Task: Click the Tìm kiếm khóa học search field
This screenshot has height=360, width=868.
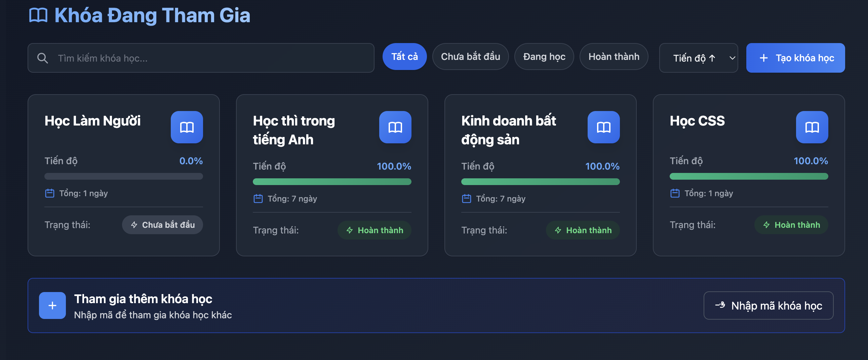Action: (202, 58)
